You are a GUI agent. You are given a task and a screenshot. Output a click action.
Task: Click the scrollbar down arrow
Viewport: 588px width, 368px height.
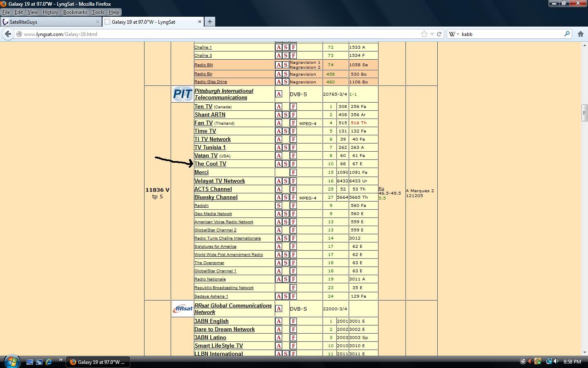[x=584, y=352]
